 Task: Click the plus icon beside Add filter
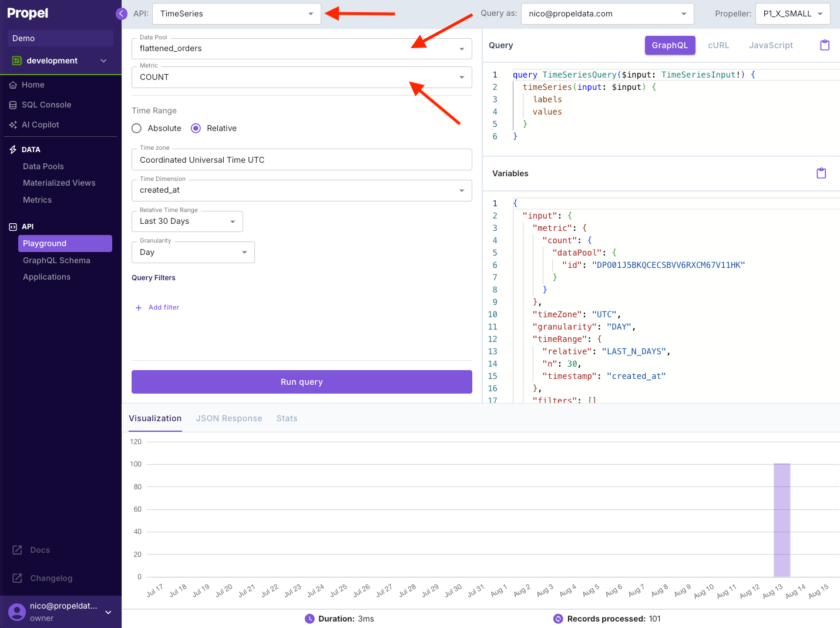(x=139, y=308)
